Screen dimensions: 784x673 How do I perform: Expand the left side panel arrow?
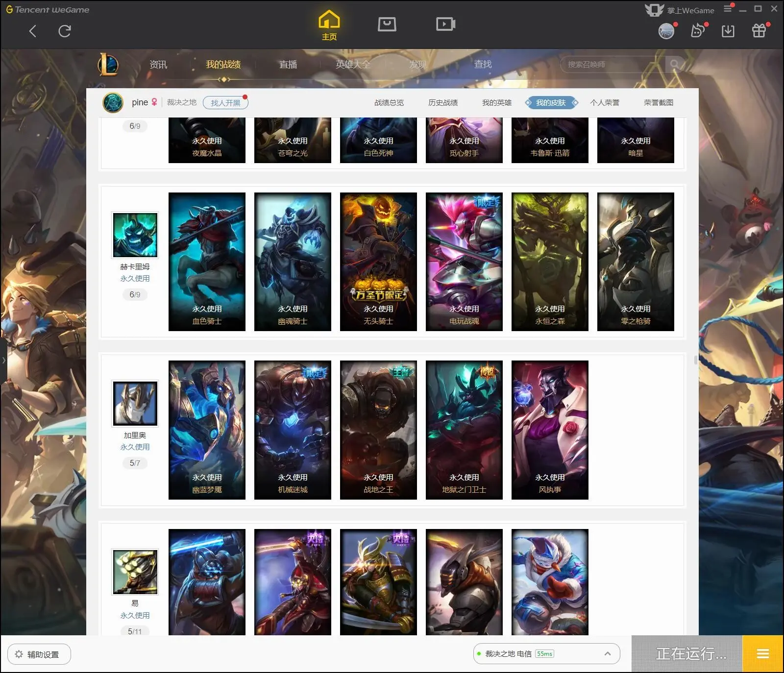(x=3, y=361)
